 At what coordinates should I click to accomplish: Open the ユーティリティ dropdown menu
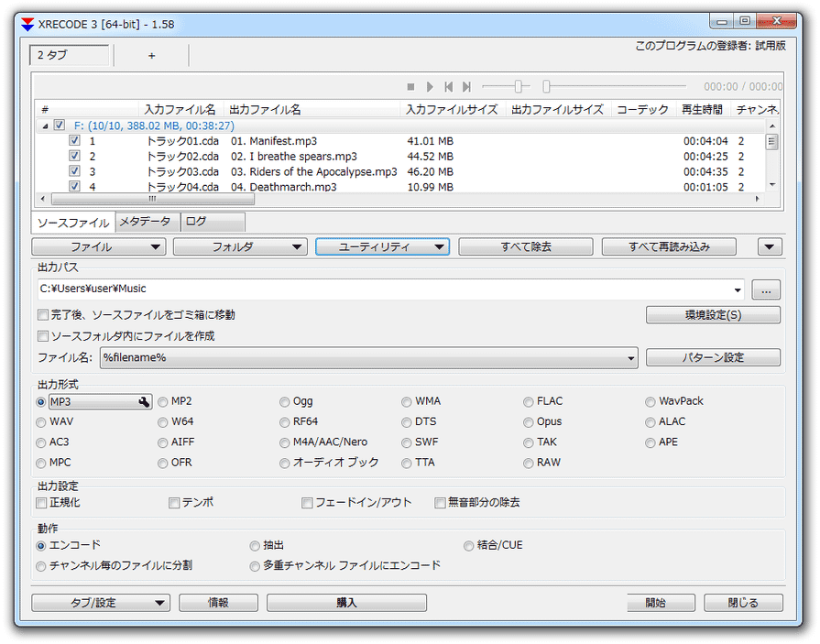(382, 246)
